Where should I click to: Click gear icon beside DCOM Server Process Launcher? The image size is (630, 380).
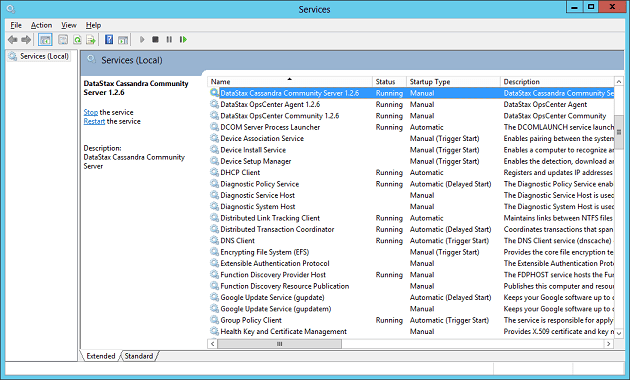(x=215, y=127)
